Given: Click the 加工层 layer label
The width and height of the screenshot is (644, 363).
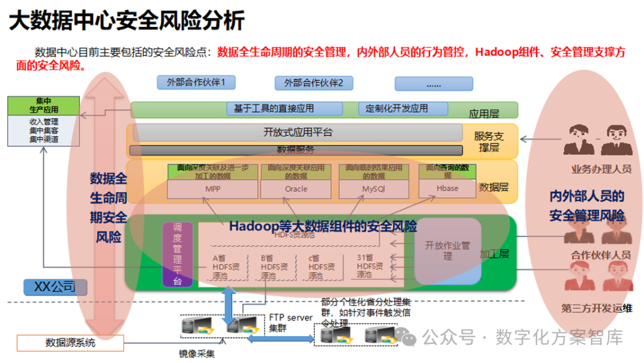Looking at the screenshot, I should [x=494, y=254].
